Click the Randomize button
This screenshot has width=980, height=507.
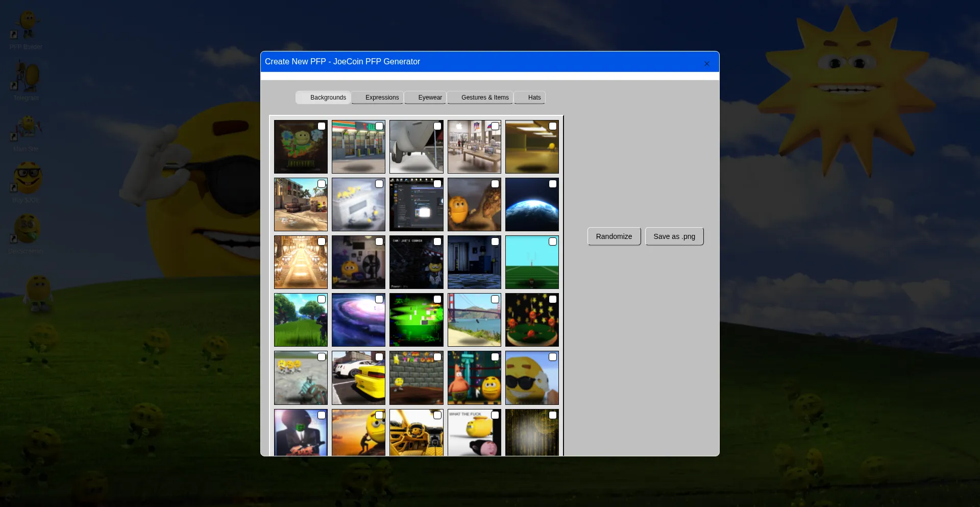click(614, 236)
